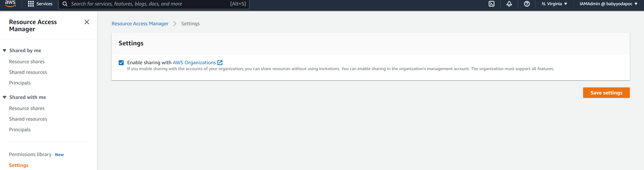Follow the AWS Organizations link
644x170 pixels.
pyautogui.click(x=194, y=63)
